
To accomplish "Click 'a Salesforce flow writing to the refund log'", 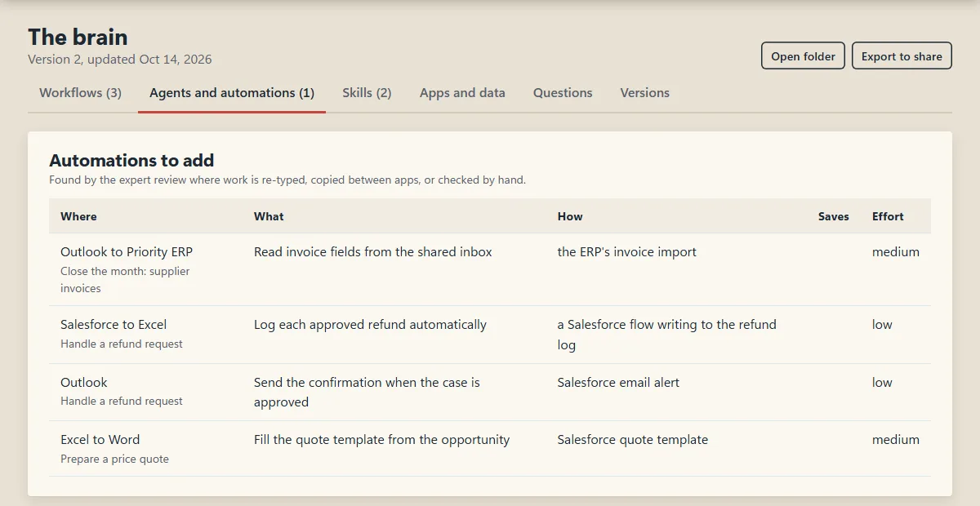I will click(x=667, y=335).
